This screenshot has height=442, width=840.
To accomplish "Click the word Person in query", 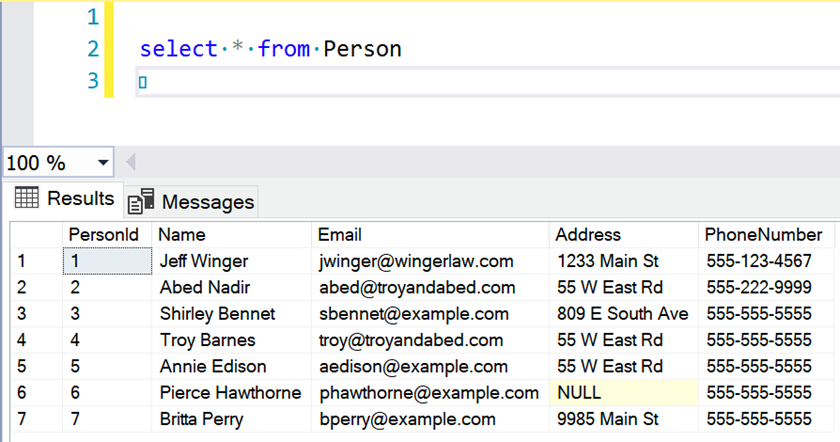I will [x=362, y=49].
